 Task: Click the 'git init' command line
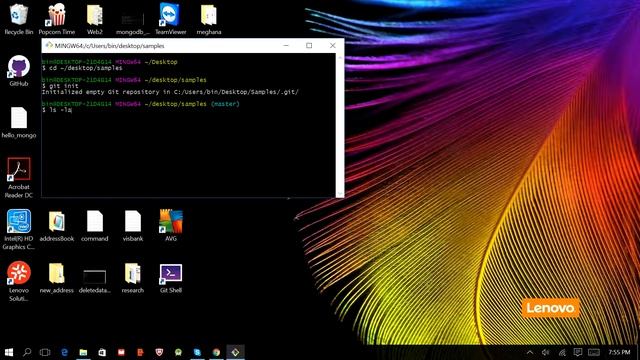(60, 86)
